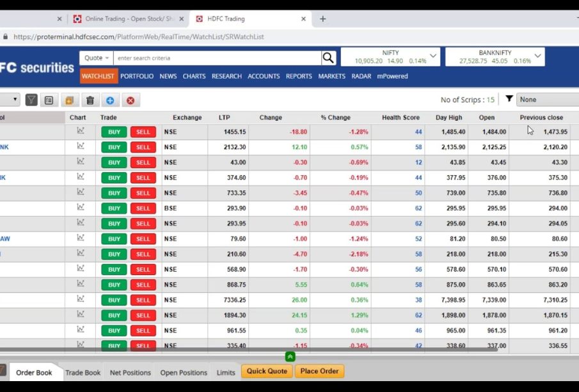This screenshot has width=579, height=392.
Task: Click the orange copy watchlist icon
Action: coord(69,100)
